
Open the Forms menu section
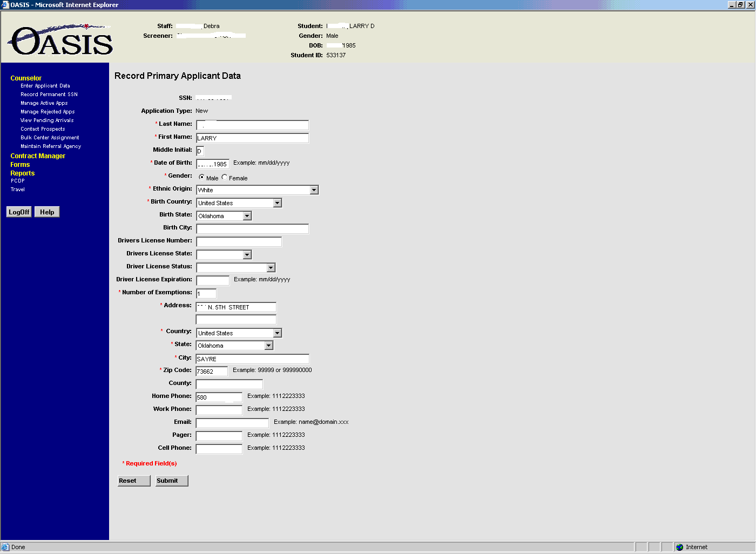click(20, 165)
